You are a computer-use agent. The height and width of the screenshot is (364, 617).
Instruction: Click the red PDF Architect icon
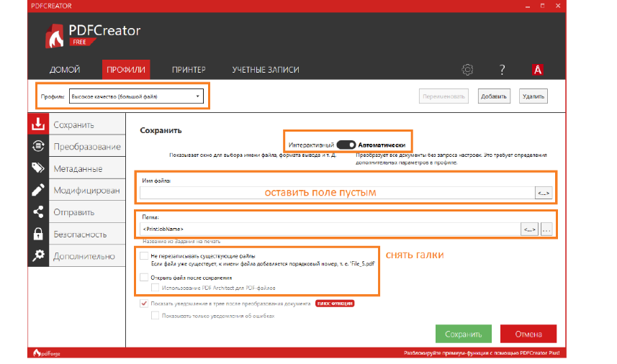click(x=538, y=70)
